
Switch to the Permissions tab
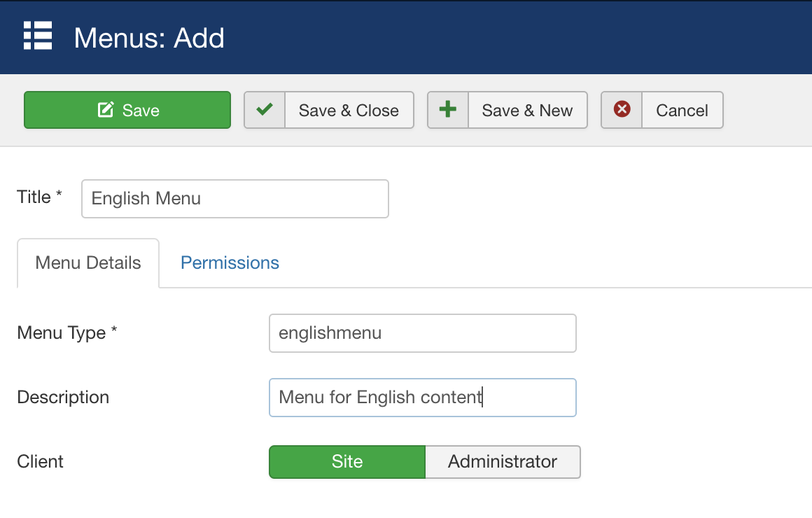coord(230,262)
